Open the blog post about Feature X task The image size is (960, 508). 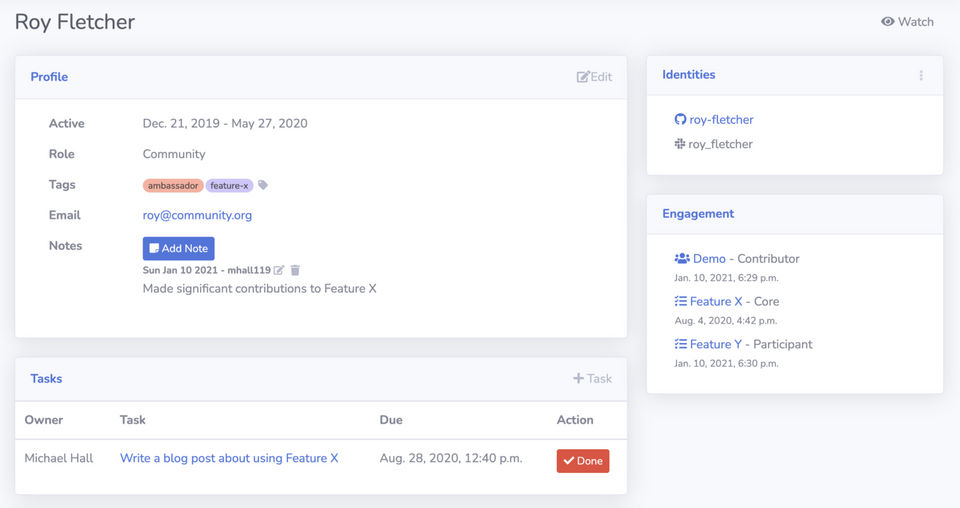[229, 458]
